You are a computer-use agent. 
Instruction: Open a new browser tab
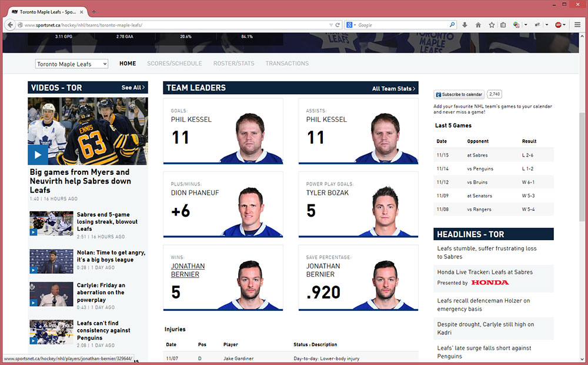click(x=94, y=12)
